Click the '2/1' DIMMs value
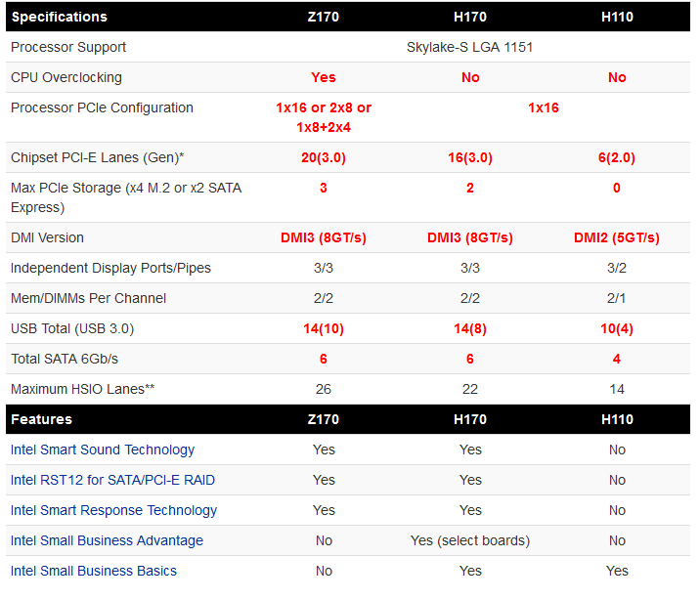The image size is (700, 600). tap(616, 298)
